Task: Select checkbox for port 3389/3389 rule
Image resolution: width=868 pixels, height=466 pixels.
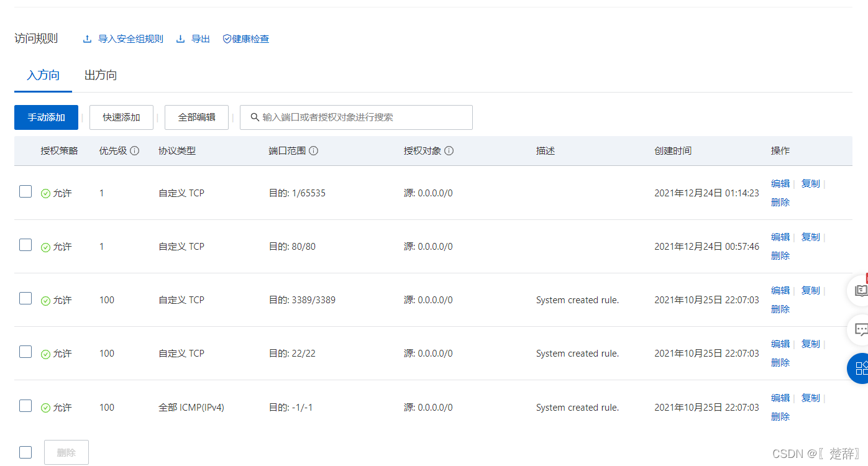Action: [x=25, y=298]
